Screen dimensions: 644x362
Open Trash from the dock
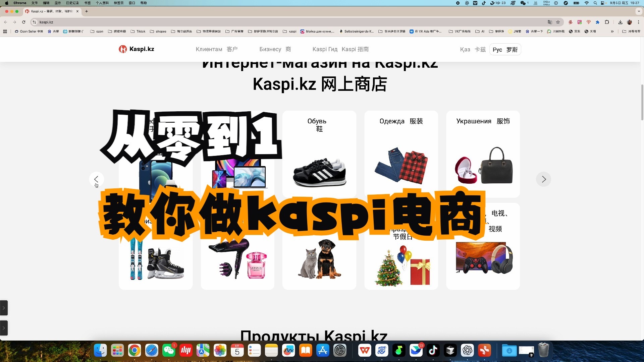543,351
